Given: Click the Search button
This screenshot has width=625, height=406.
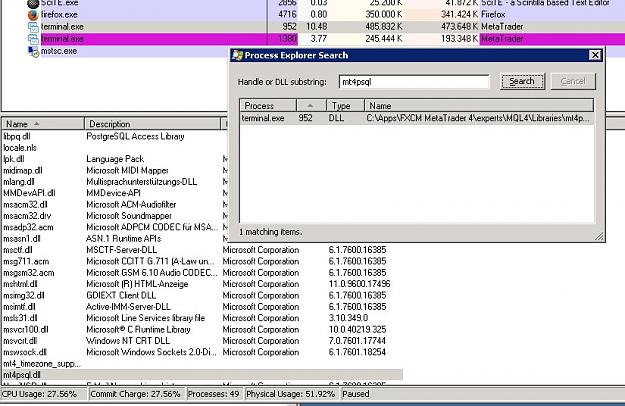Looking at the screenshot, I should pyautogui.click(x=522, y=82).
